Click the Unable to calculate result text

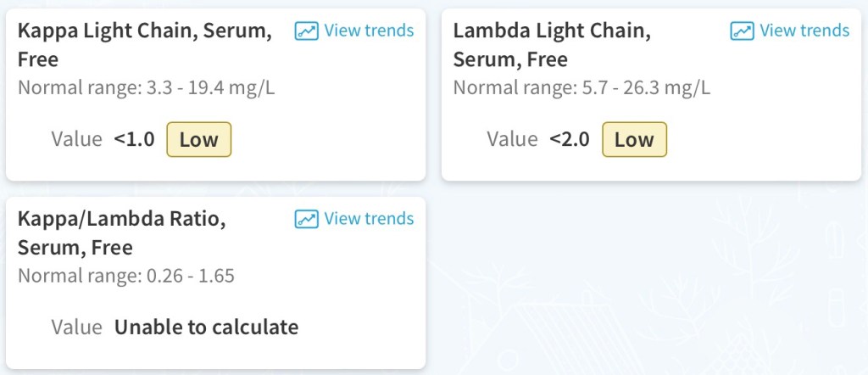pyautogui.click(x=206, y=327)
